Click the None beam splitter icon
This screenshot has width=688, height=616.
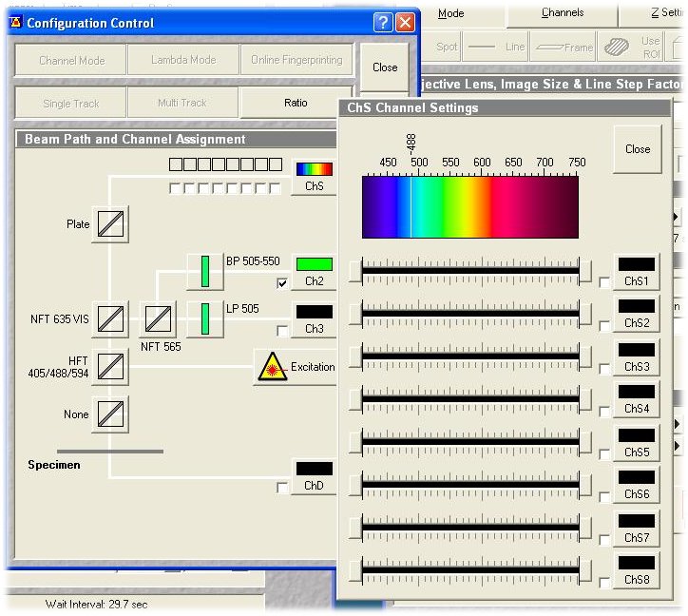pos(110,414)
